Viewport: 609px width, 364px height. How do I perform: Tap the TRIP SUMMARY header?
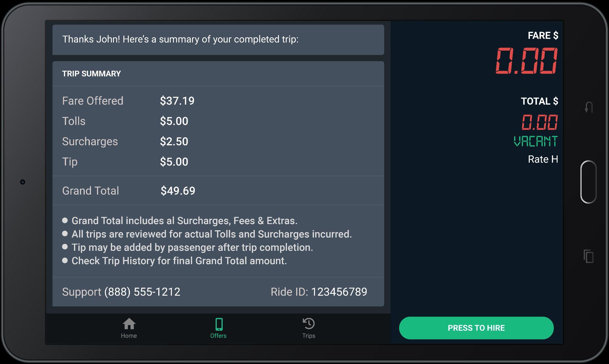91,74
